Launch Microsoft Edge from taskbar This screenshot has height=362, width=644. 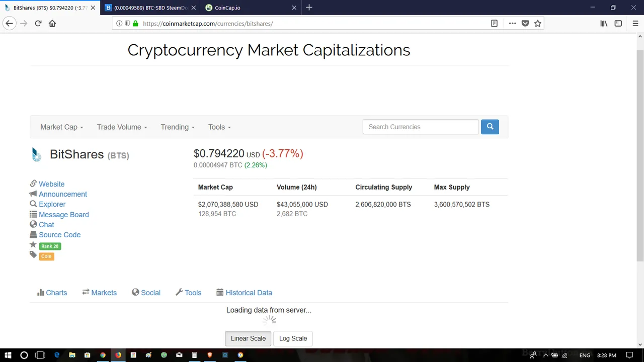[x=57, y=355]
